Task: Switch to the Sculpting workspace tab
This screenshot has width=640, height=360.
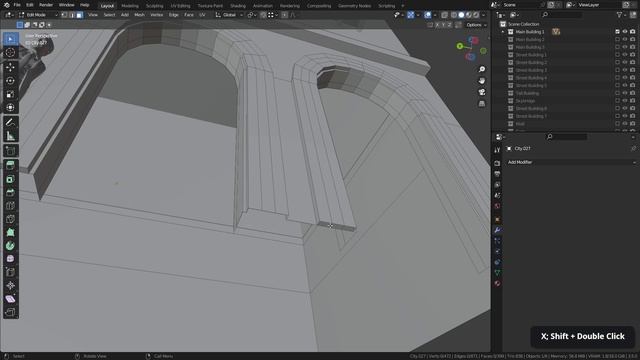Action: (x=155, y=6)
